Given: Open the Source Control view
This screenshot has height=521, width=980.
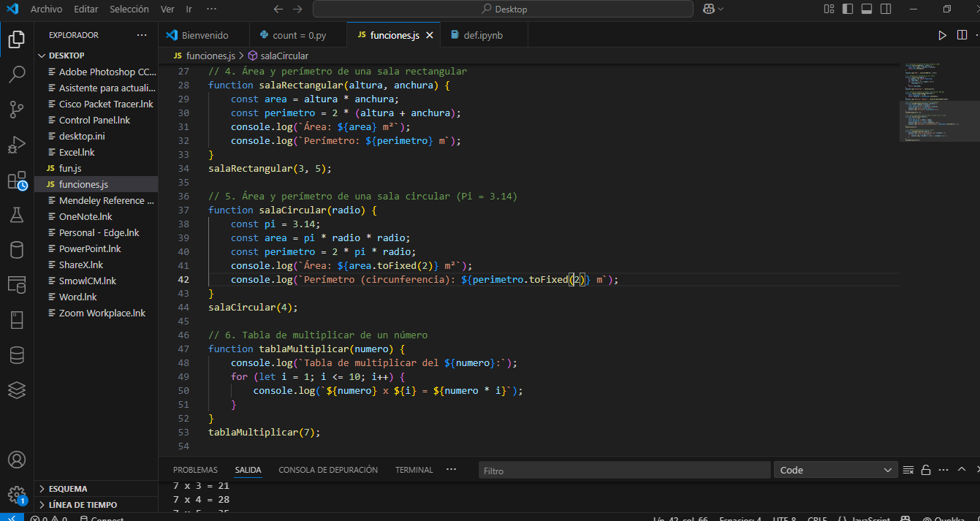Looking at the screenshot, I should 16,110.
